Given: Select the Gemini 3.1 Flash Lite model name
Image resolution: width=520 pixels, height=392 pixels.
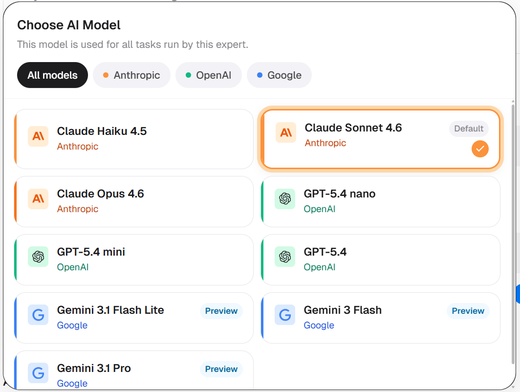Looking at the screenshot, I should point(110,310).
